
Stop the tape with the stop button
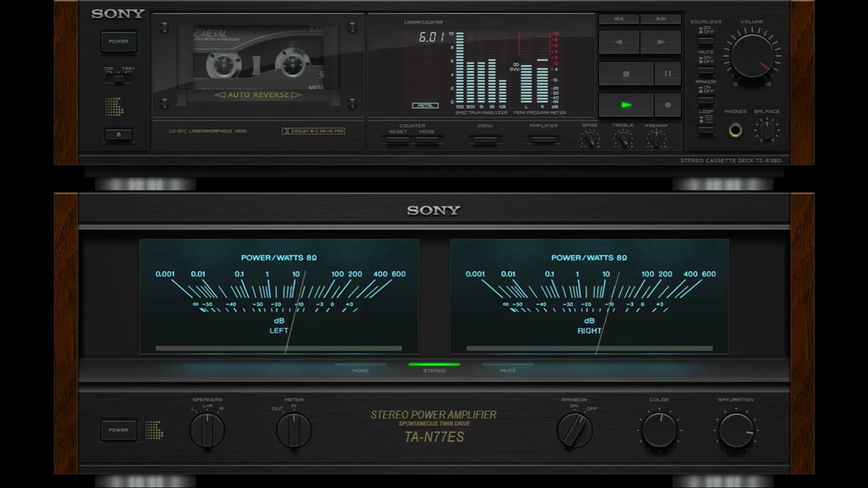pyautogui.click(x=626, y=74)
